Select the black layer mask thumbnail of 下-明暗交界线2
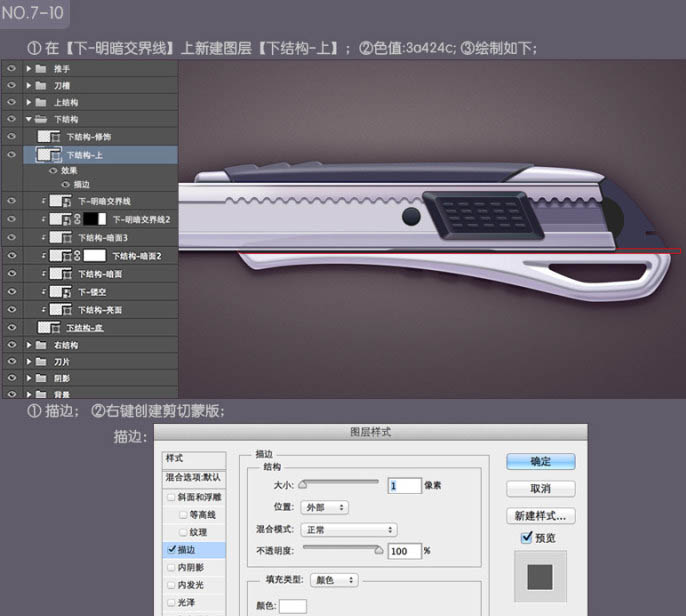686x616 pixels. click(95, 219)
